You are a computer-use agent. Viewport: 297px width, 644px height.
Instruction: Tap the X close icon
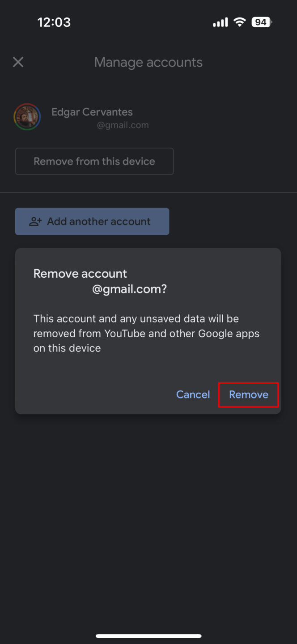pos(18,62)
